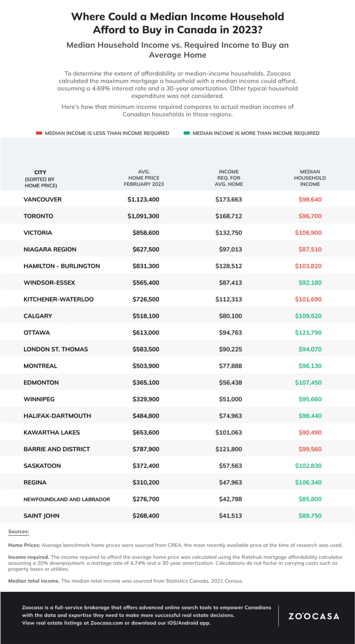355x644 pixels.
Task: Click the red legend marker for lower median income
Action: pos(39,133)
